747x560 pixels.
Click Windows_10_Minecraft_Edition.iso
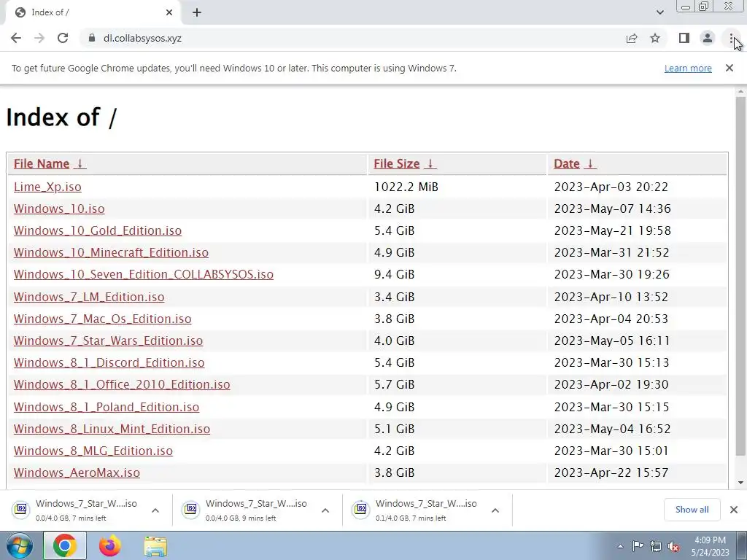(x=111, y=252)
